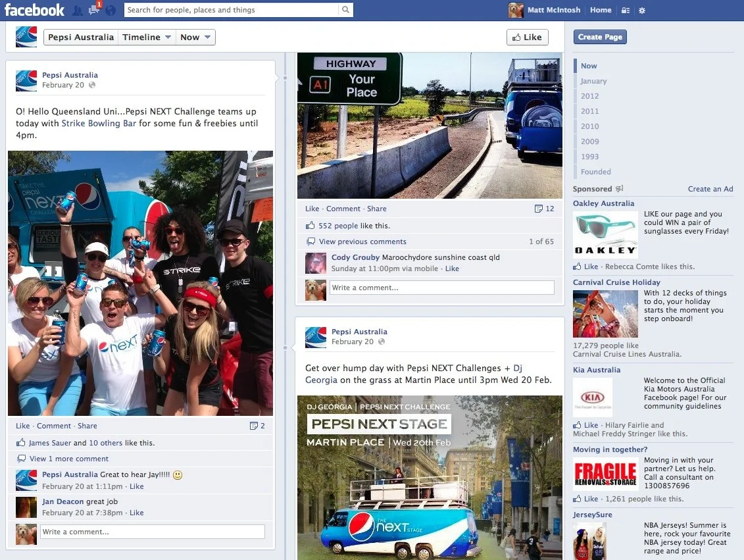Jump to Founded in timeline navigation
Image resolution: width=744 pixels, height=560 pixels.
tap(596, 172)
